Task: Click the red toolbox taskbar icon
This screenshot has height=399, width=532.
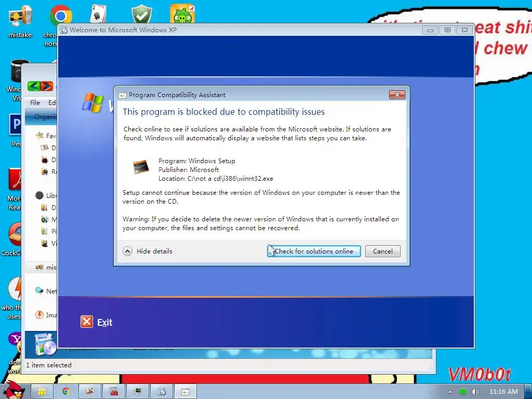Action: (113, 392)
